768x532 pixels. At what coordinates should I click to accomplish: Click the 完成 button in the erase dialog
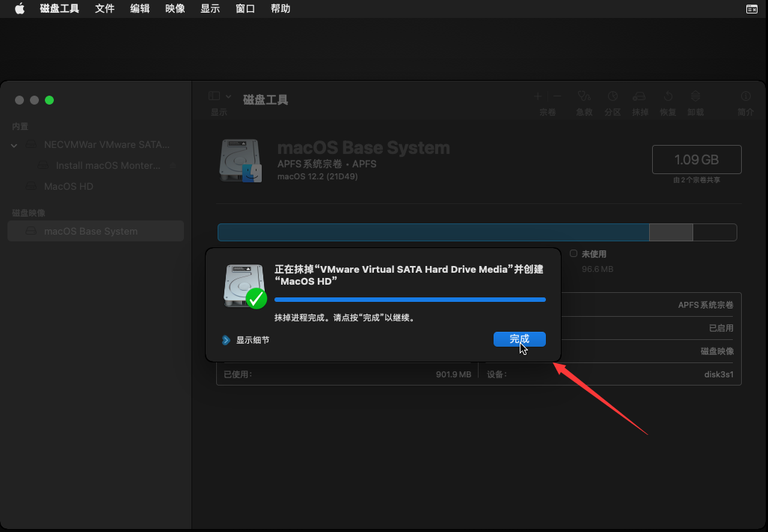click(x=519, y=339)
